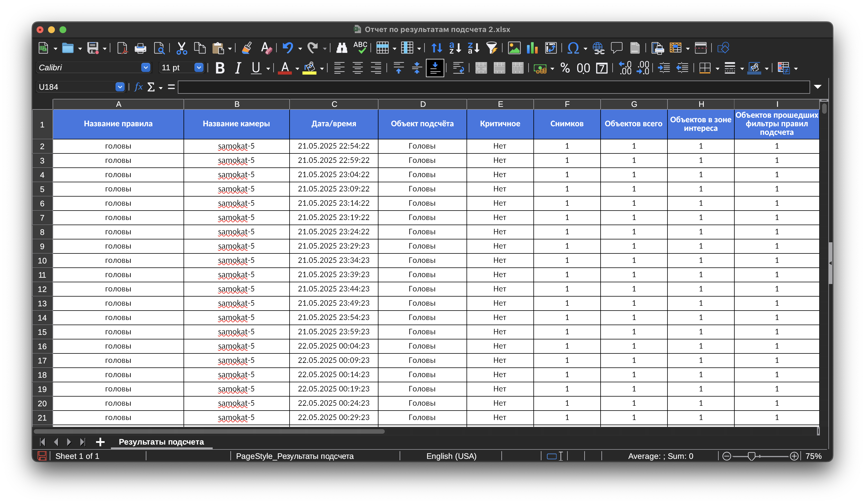
Task: Click the Function Wizard fx icon
Action: click(x=138, y=87)
